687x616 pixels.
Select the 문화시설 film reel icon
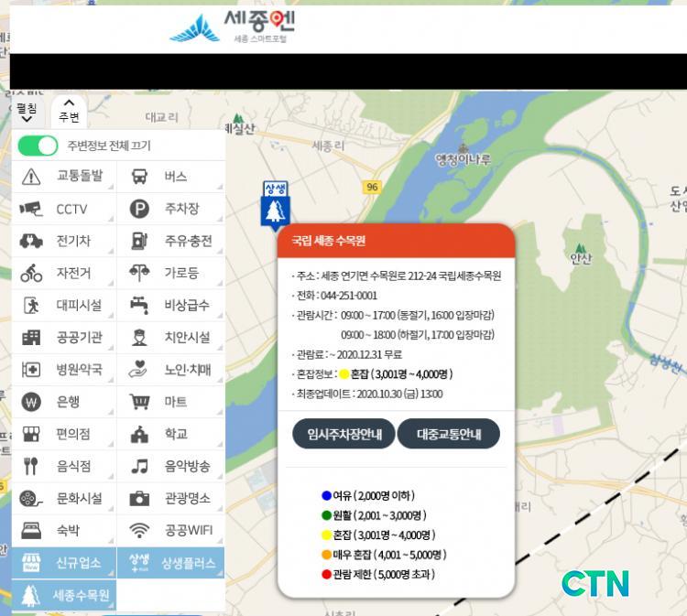30,498
